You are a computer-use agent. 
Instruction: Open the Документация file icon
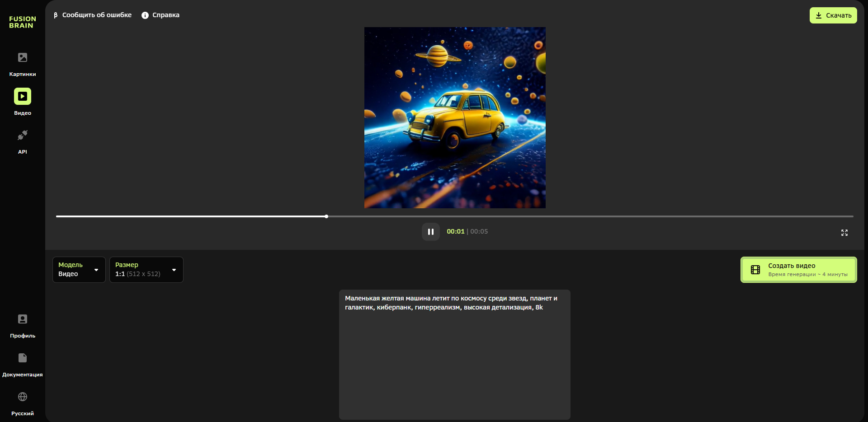pyautogui.click(x=23, y=358)
